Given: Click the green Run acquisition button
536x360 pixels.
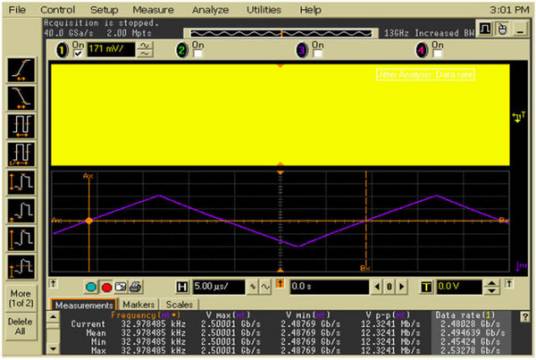Looking at the screenshot, I should pyautogui.click(x=91, y=287).
